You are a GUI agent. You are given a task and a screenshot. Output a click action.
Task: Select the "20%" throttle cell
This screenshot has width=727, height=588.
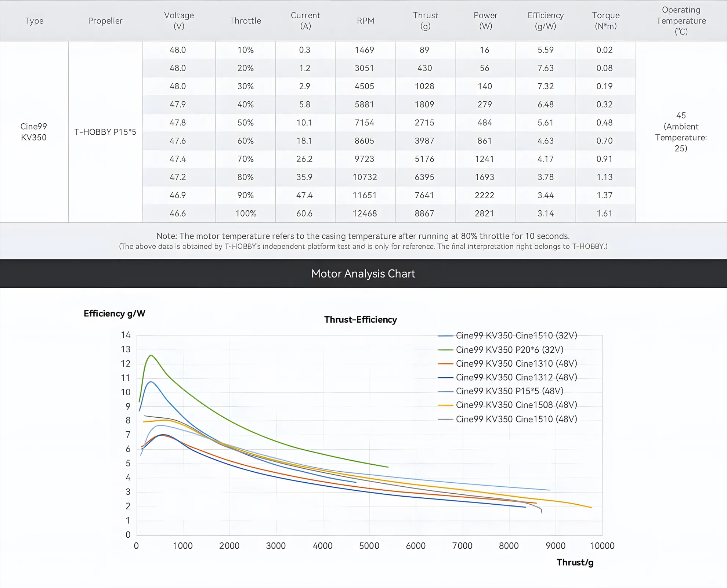point(246,68)
